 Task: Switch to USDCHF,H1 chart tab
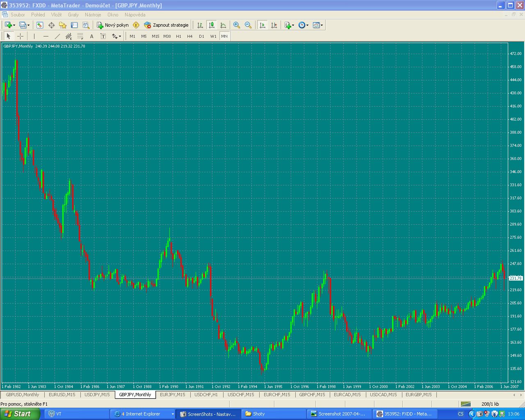point(206,395)
